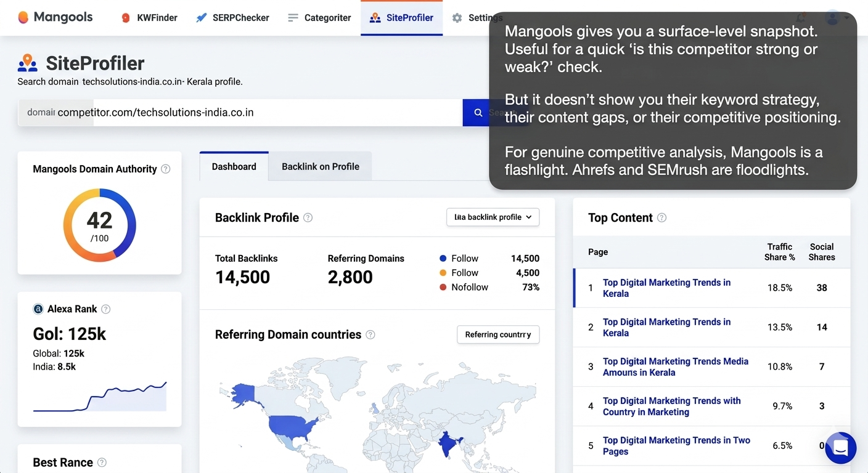
Task: Click the Gol: 125k rank value
Action: (x=69, y=334)
